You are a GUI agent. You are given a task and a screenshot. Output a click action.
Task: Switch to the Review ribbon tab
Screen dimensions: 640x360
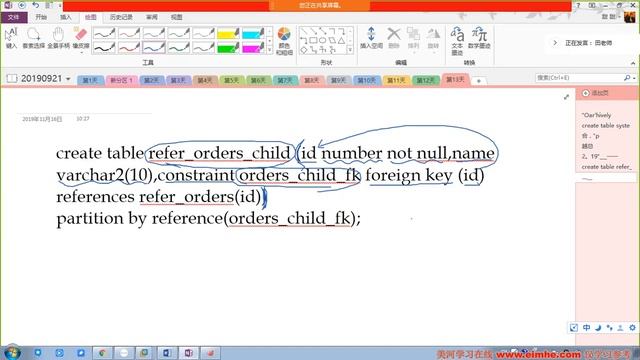(x=151, y=17)
